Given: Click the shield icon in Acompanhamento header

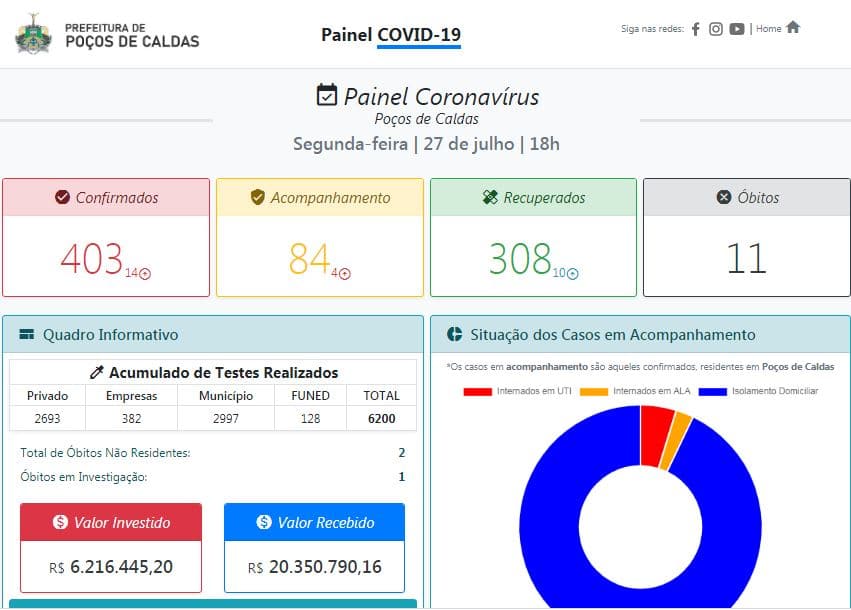Looking at the screenshot, I should [258, 197].
